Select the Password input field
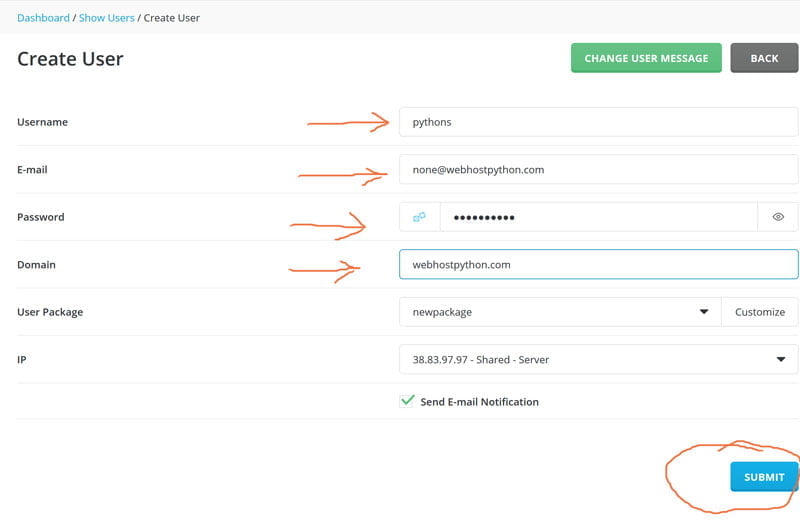The image size is (800, 523). pos(598,217)
